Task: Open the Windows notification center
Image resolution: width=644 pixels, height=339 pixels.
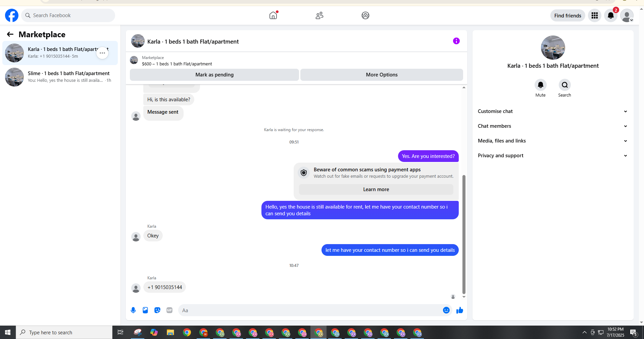Action: tap(634, 332)
